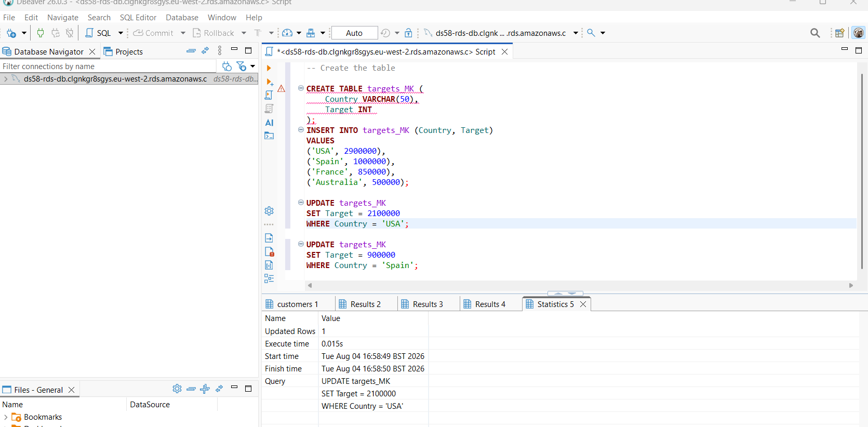The height and width of the screenshot is (427, 868).
Task: Click the database tasks icon in toolbar
Action: [311, 33]
